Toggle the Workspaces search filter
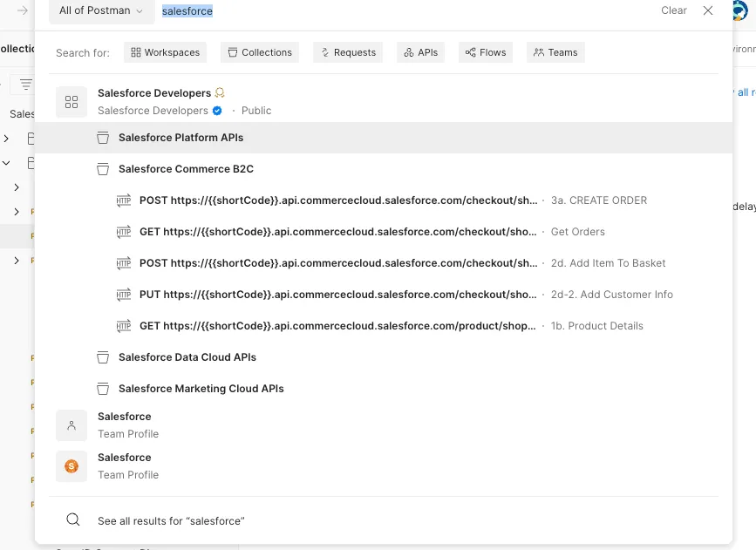The height and width of the screenshot is (550, 756). [165, 52]
